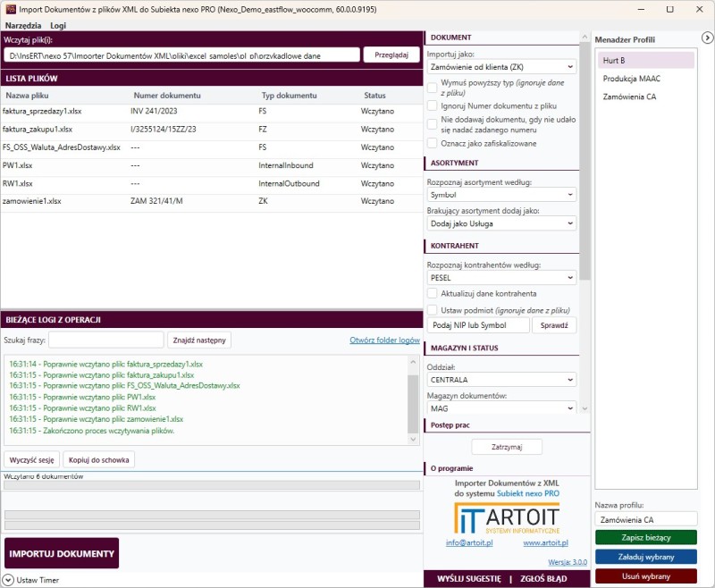This screenshot has height=588, width=715.
Task: Open the info@artoit.pl email link
Action: point(469,542)
